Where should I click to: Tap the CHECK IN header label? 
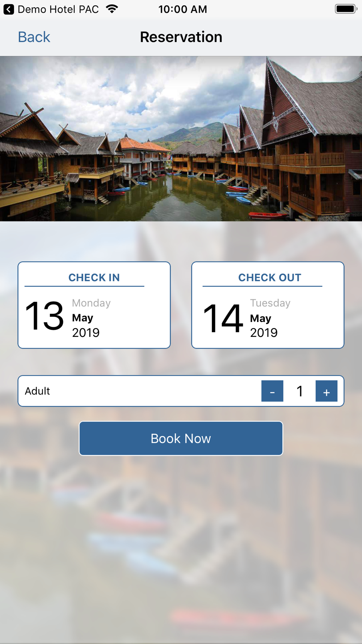(x=94, y=277)
